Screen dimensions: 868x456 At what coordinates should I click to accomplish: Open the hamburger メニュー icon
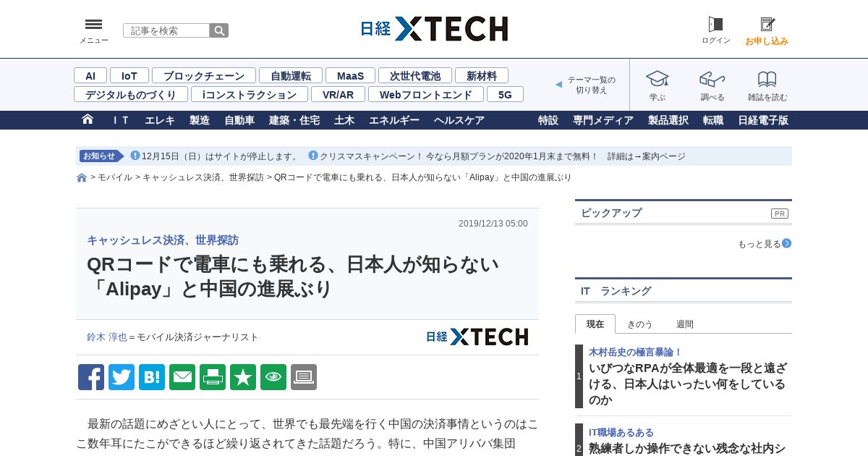coord(93,25)
